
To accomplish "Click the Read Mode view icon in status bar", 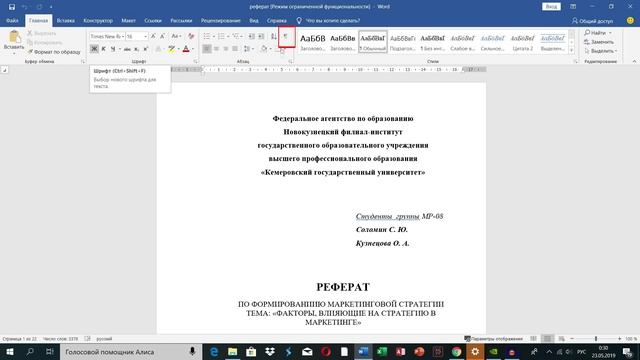I will click(533, 339).
